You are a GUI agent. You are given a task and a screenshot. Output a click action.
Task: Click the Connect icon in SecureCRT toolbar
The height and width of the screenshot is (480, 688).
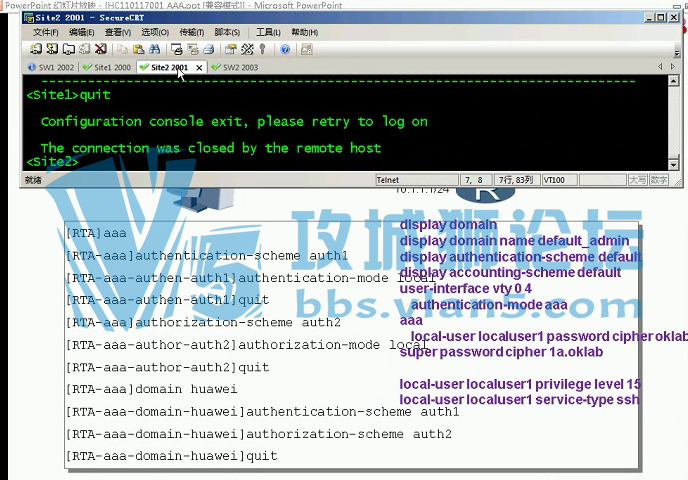pyautogui.click(x=36, y=49)
